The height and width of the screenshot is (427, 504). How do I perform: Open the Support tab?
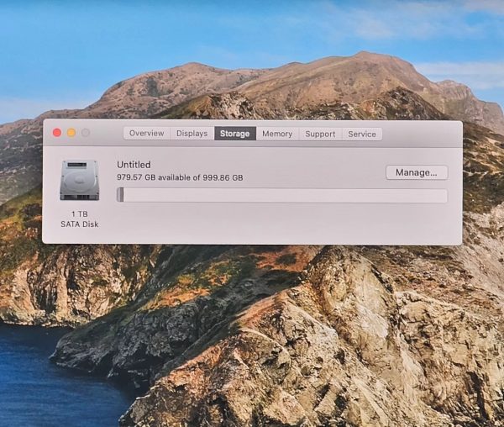[320, 134]
